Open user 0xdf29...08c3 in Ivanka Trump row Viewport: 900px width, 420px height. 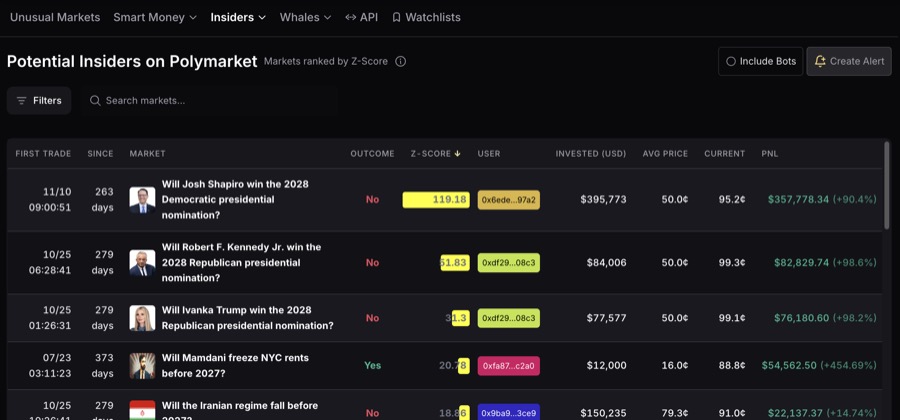point(509,318)
